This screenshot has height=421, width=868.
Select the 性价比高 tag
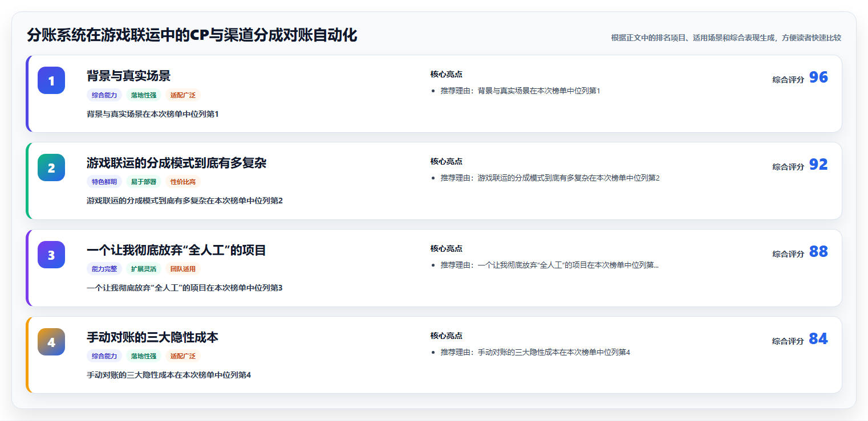(x=183, y=182)
